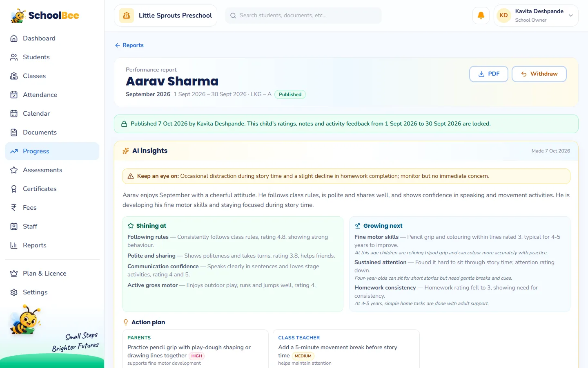Click the Classes building icon
Viewport: 588px width, 368px height.
pos(14,76)
